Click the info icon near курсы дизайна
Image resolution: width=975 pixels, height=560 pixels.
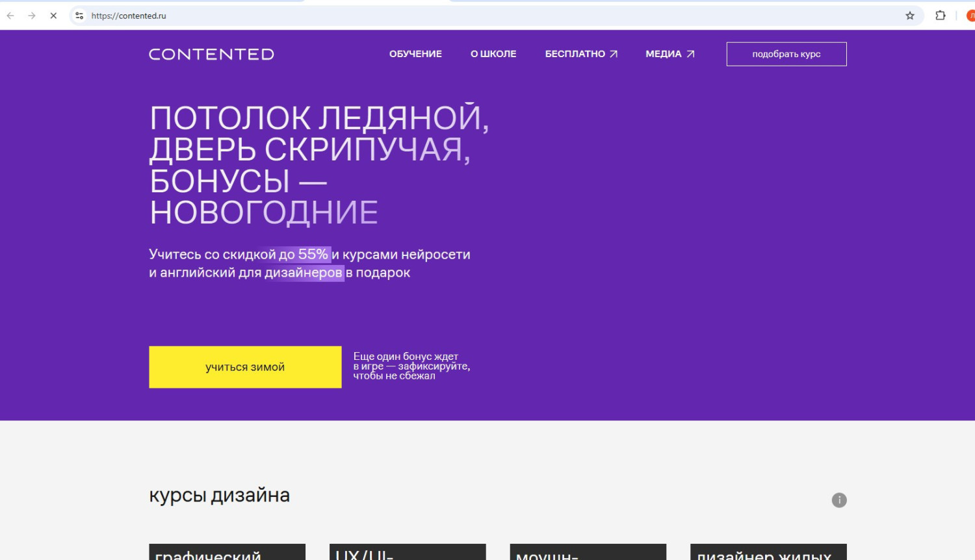(839, 500)
